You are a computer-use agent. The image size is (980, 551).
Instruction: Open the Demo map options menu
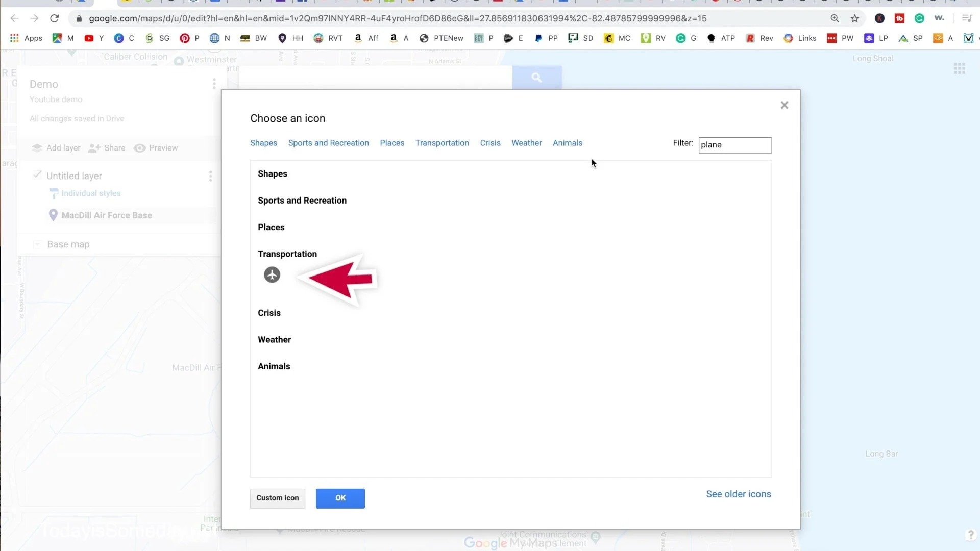214,84
